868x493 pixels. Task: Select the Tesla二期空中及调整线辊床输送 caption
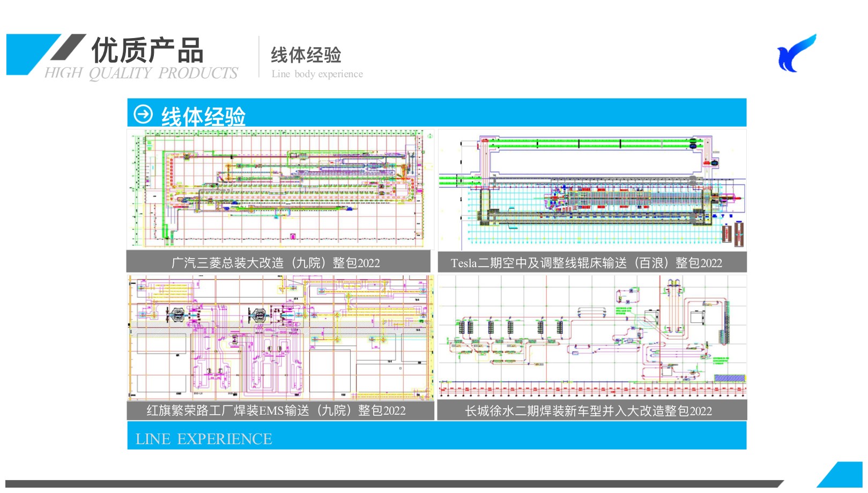click(586, 263)
